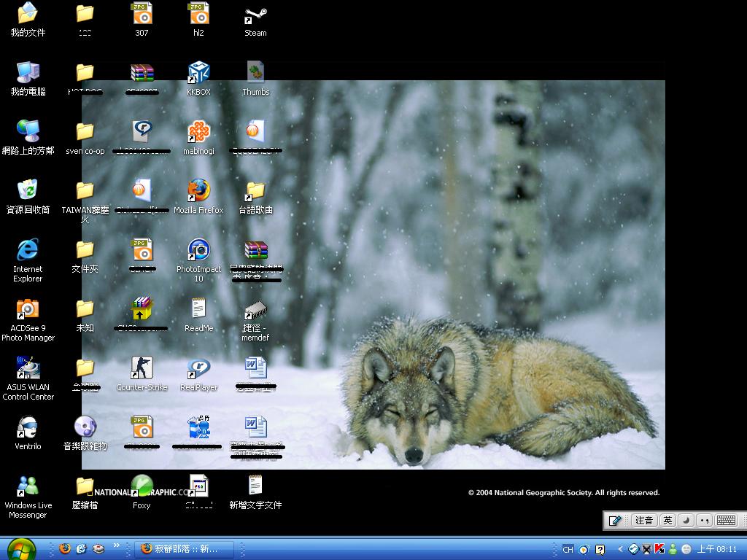Toggle the 英 English/Chinese mode button

pyautogui.click(x=668, y=521)
